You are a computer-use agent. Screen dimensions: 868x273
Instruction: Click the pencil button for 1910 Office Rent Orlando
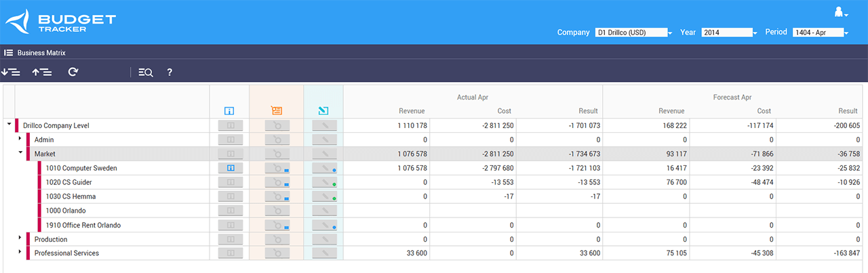pyautogui.click(x=325, y=225)
